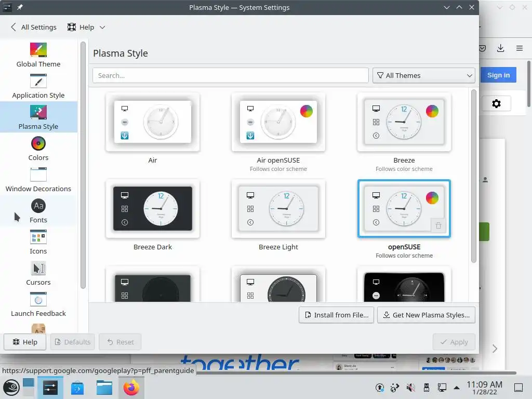
Task: Expand hidden system tray icons arrow
Action: pos(457,388)
